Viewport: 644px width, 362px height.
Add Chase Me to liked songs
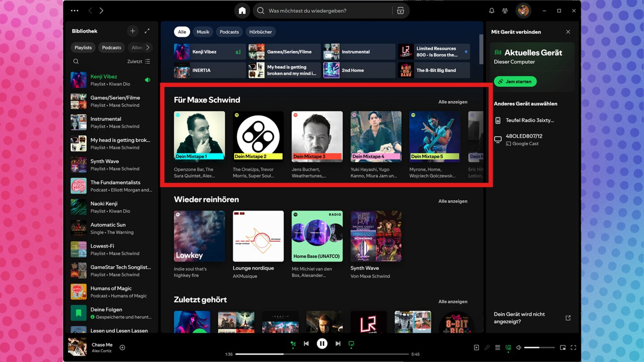122,348
